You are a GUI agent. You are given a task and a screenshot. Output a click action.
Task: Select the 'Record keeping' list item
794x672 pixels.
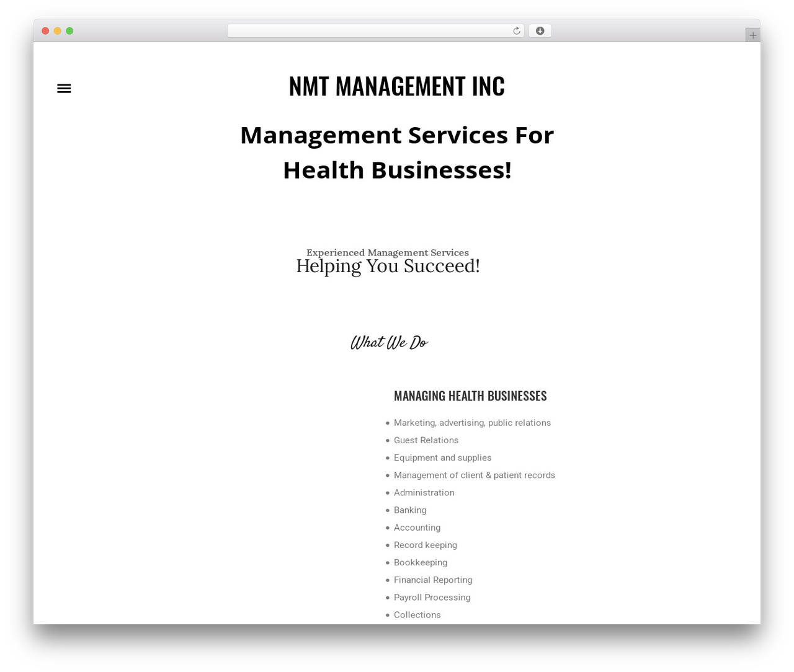[x=426, y=545]
